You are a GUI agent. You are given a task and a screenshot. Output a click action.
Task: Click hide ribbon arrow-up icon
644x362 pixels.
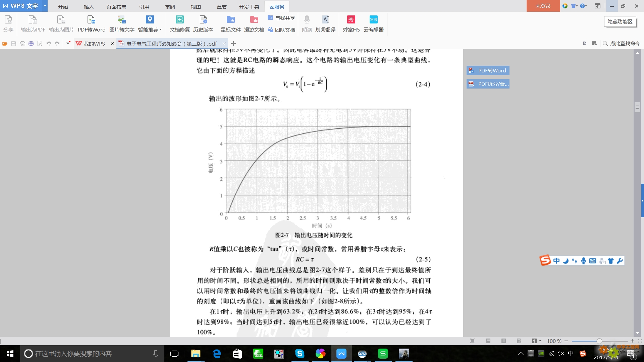598,6
